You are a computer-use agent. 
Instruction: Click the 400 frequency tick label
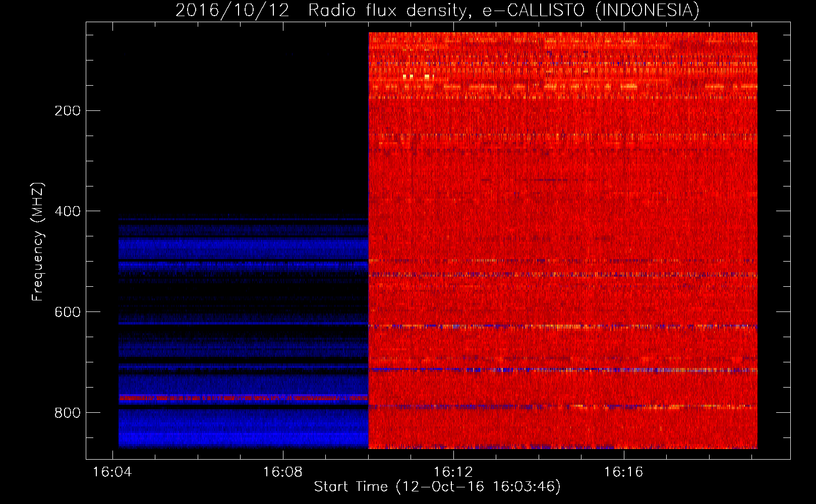coord(68,212)
